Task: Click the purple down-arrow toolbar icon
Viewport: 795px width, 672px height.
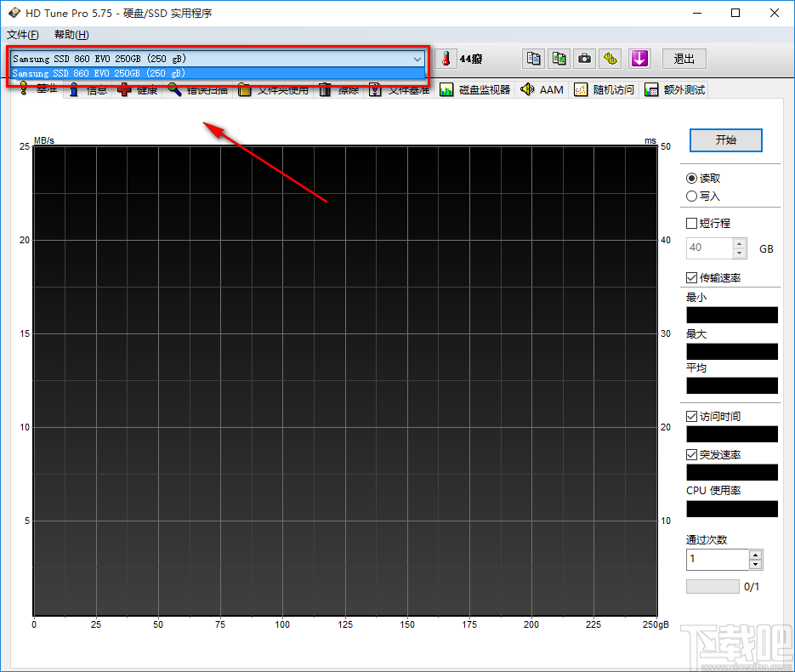Action: pyautogui.click(x=639, y=59)
